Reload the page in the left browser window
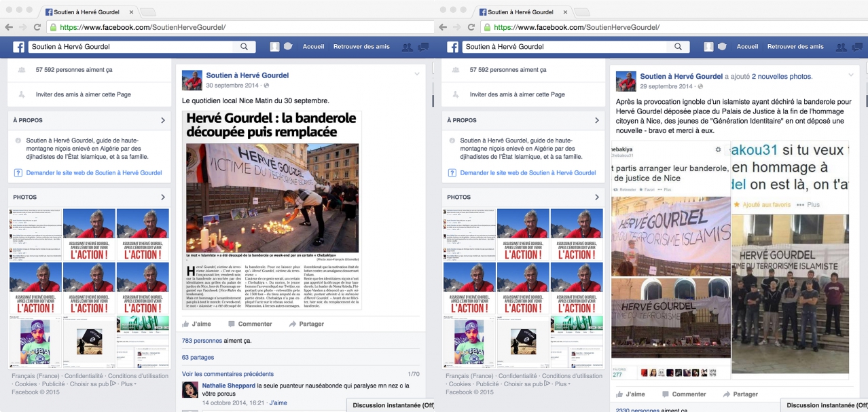Screen dimensions: 868x412 pos(37,27)
